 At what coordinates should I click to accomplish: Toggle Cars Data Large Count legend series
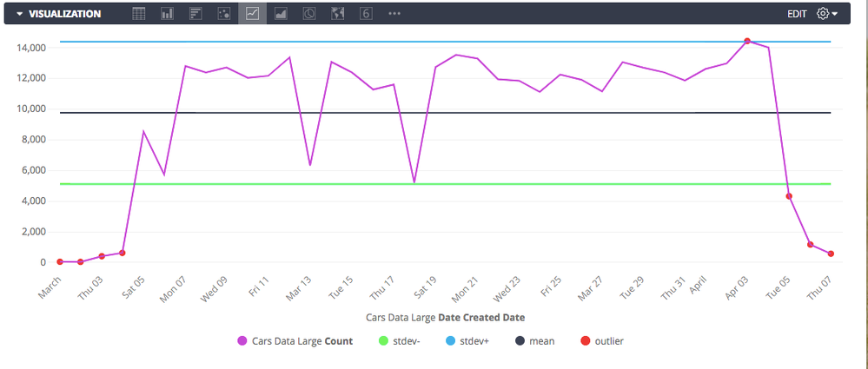tap(295, 341)
